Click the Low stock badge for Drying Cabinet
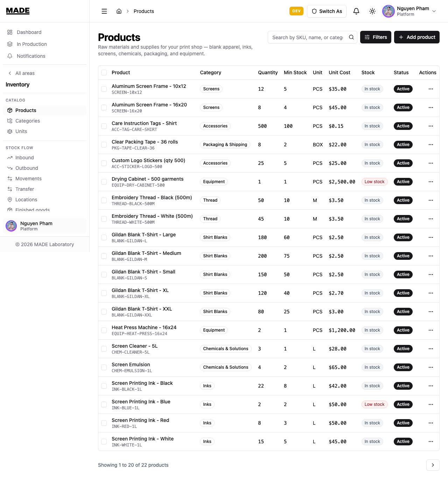The image size is (448, 479). coord(374,182)
